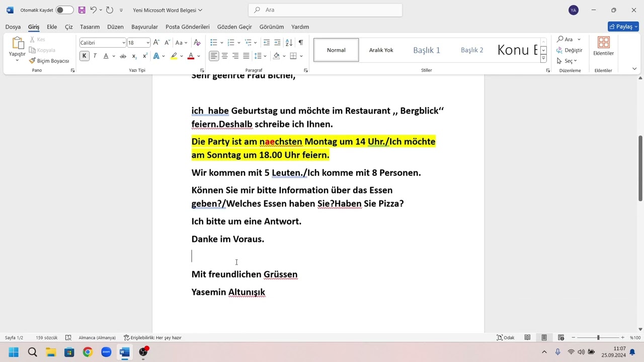Expand underline style dropdown arrow

click(x=114, y=56)
